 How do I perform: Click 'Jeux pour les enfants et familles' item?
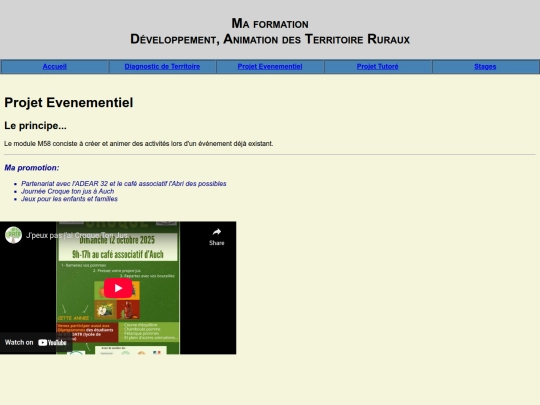[x=69, y=199]
